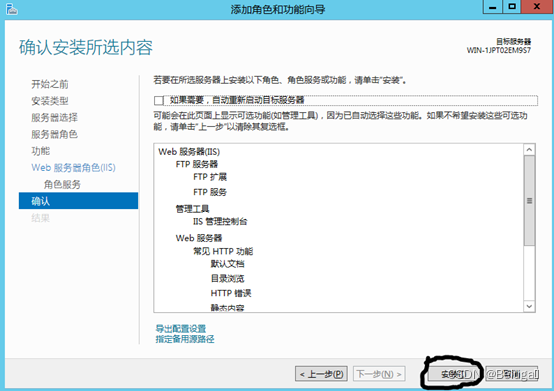Select FTP 服务器 item in list
The width and height of the screenshot is (554, 391).
click(x=197, y=164)
